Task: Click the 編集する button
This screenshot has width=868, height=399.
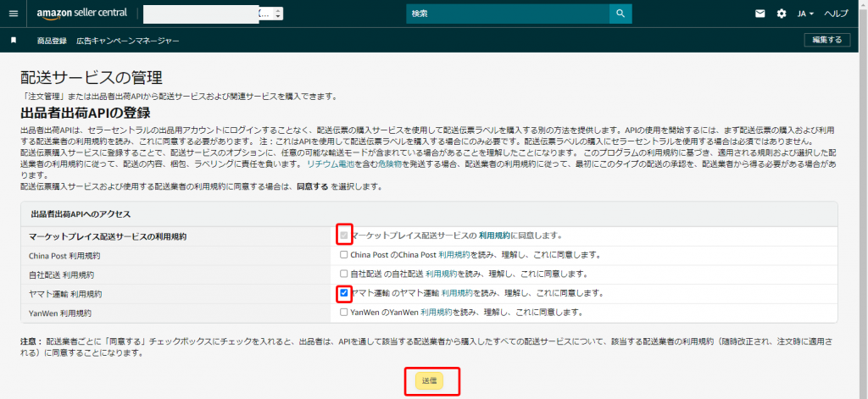Action: 827,40
